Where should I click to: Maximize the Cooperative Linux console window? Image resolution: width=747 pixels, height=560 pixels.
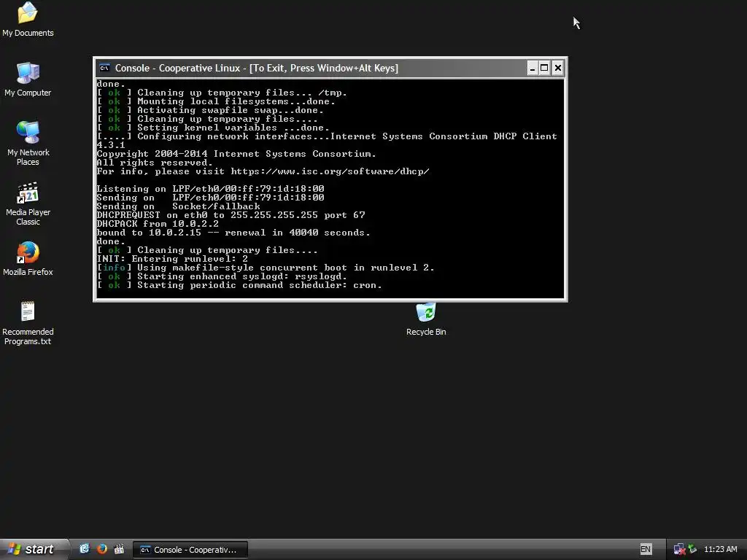coord(544,68)
